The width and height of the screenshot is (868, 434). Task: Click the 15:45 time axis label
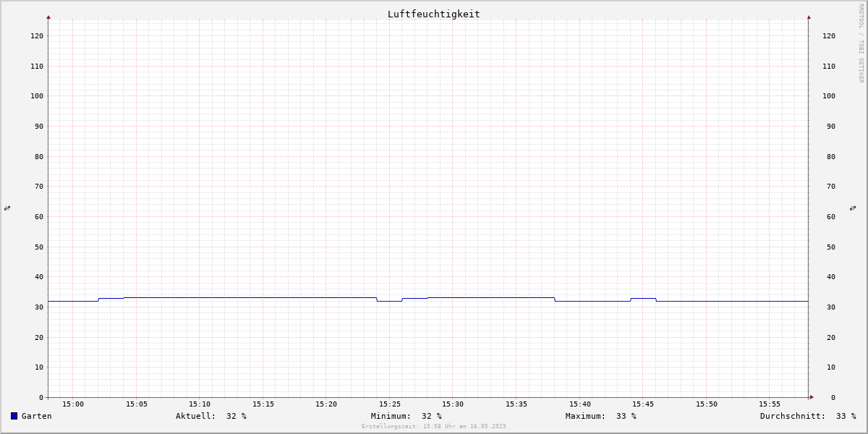coord(643,404)
